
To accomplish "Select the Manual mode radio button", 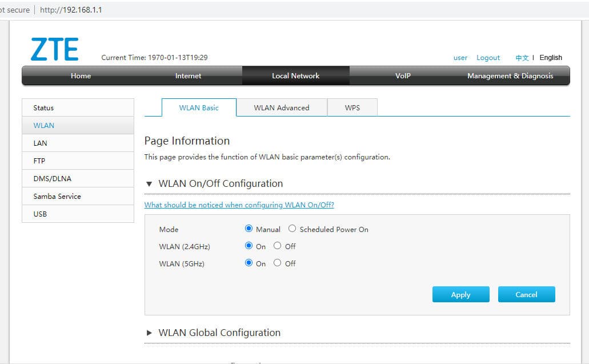I will tap(249, 229).
